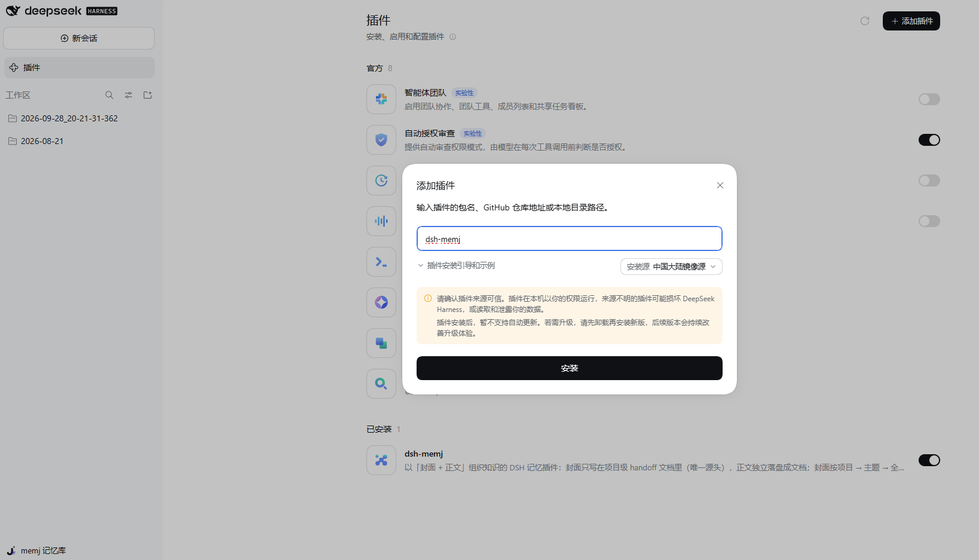
Task: Disable the 自动授权审查 toggle
Action: 929,140
